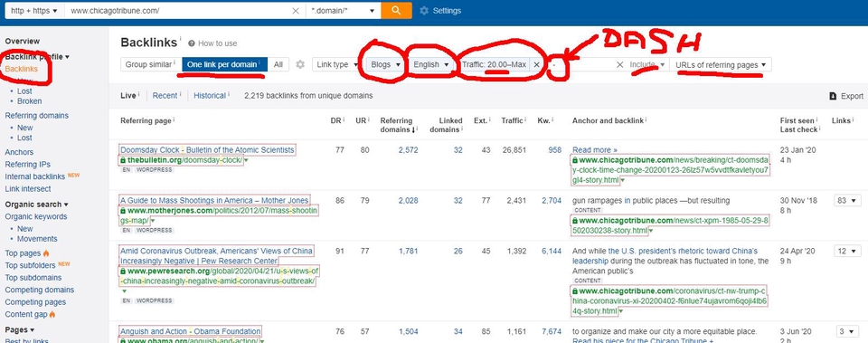Open Referring domains in sidebar
Viewport: 868px width, 343px height.
(x=36, y=115)
